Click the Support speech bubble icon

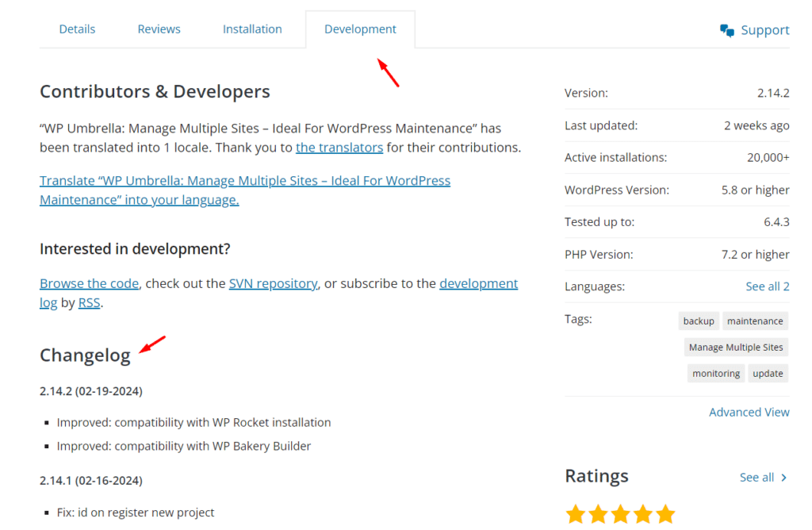(727, 31)
